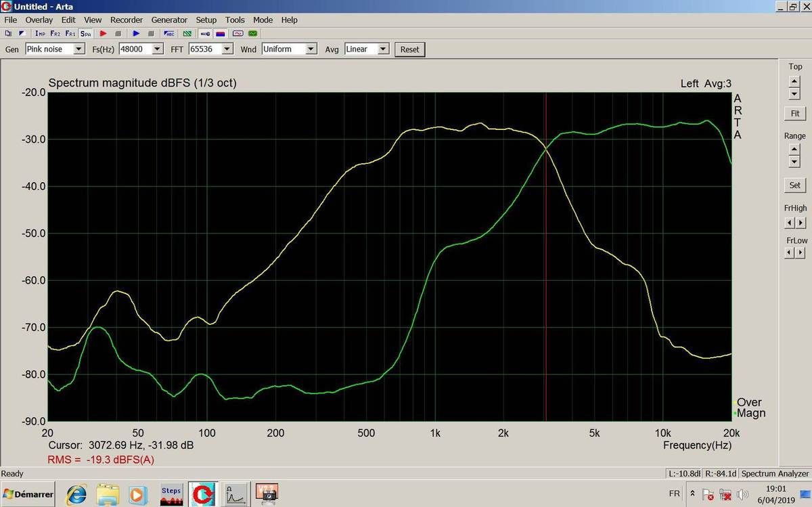Stop the generator with the second gray square
This screenshot has height=507, width=812.
click(151, 33)
